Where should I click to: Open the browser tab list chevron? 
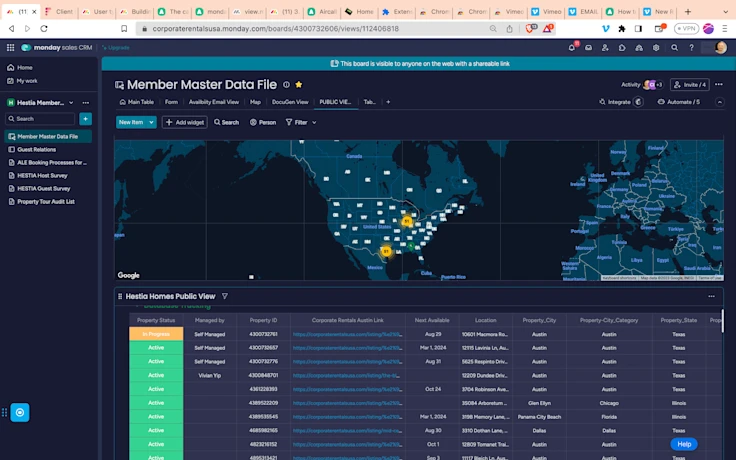[x=725, y=12]
